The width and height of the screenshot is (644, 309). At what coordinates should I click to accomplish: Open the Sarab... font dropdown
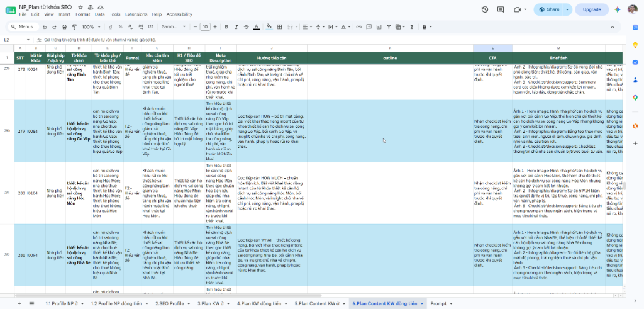[174, 26]
